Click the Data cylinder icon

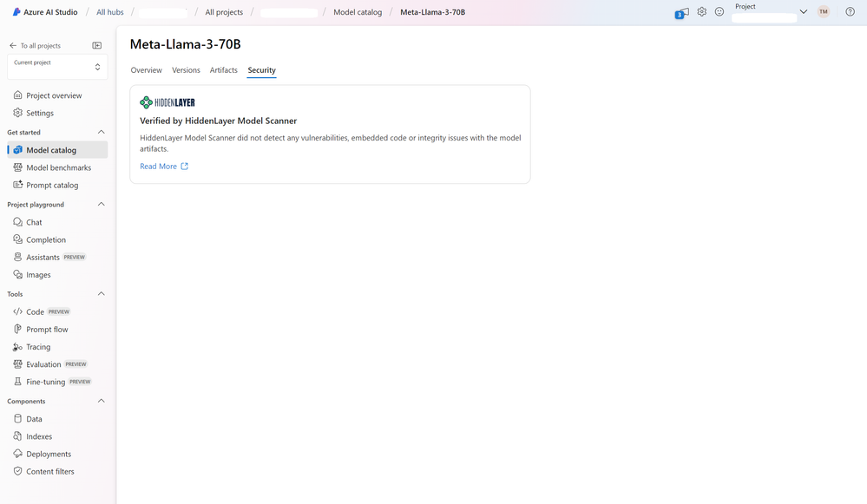17,419
